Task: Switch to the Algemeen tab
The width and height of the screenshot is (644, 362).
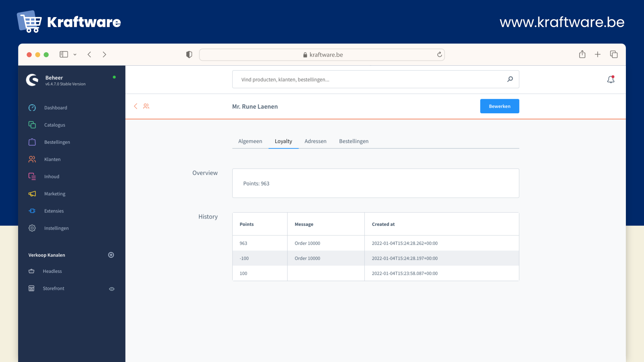Action: 250,141
